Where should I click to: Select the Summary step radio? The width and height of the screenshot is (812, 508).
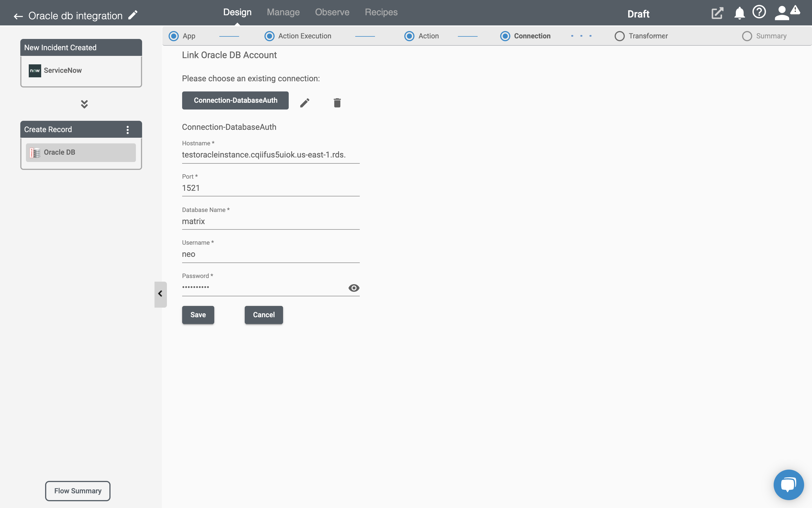coord(747,36)
